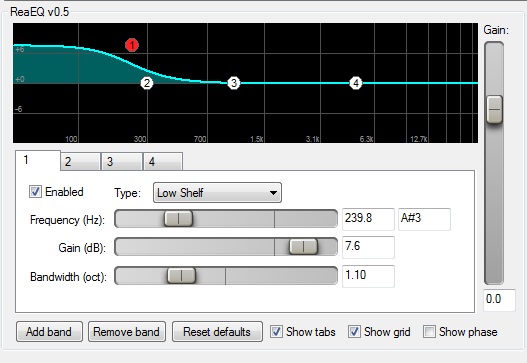Click the Frequency (Hz) slider handle
The image size is (527, 363).
178,218
